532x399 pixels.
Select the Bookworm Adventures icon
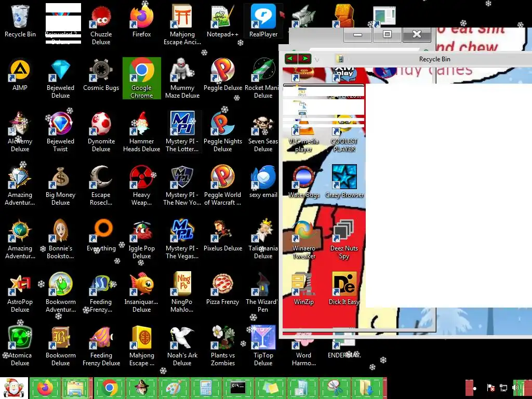60,292
